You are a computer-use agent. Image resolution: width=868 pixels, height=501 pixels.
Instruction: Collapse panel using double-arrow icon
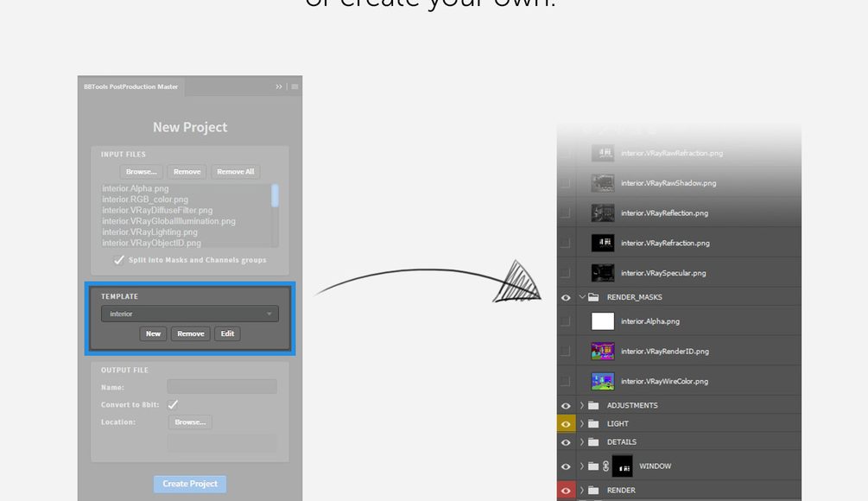pyautogui.click(x=279, y=86)
